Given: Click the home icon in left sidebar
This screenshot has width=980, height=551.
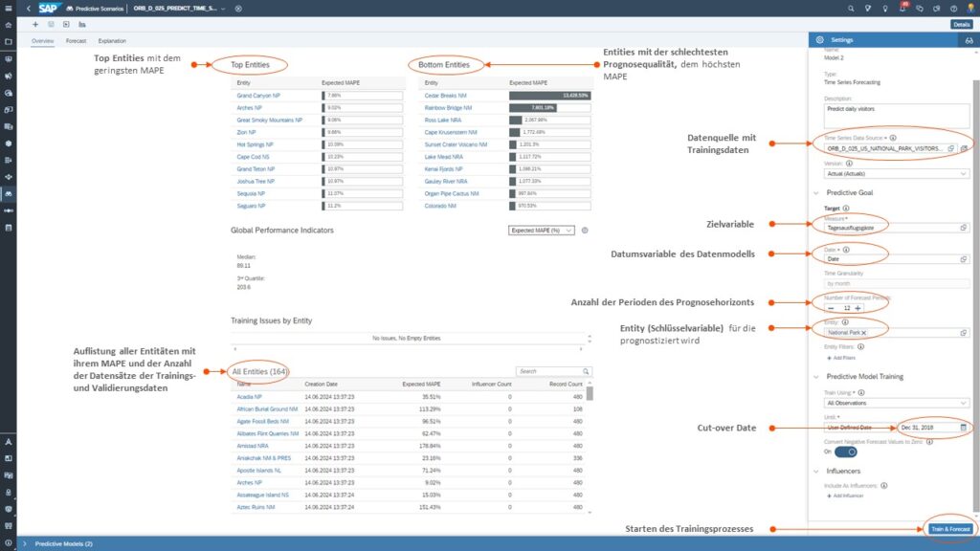Looking at the screenshot, I should click(x=8, y=24).
